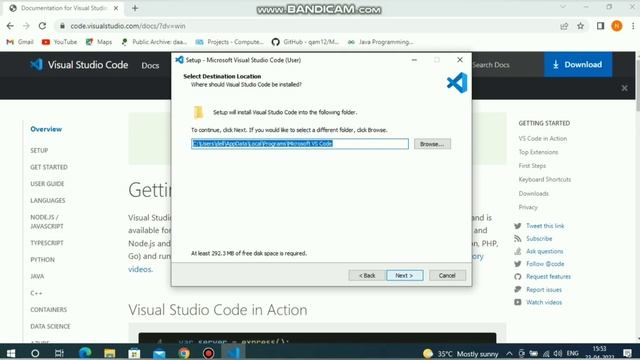The width and height of the screenshot is (640, 360).
Task: Open the Chrome three-dot menu
Action: pos(633,26)
